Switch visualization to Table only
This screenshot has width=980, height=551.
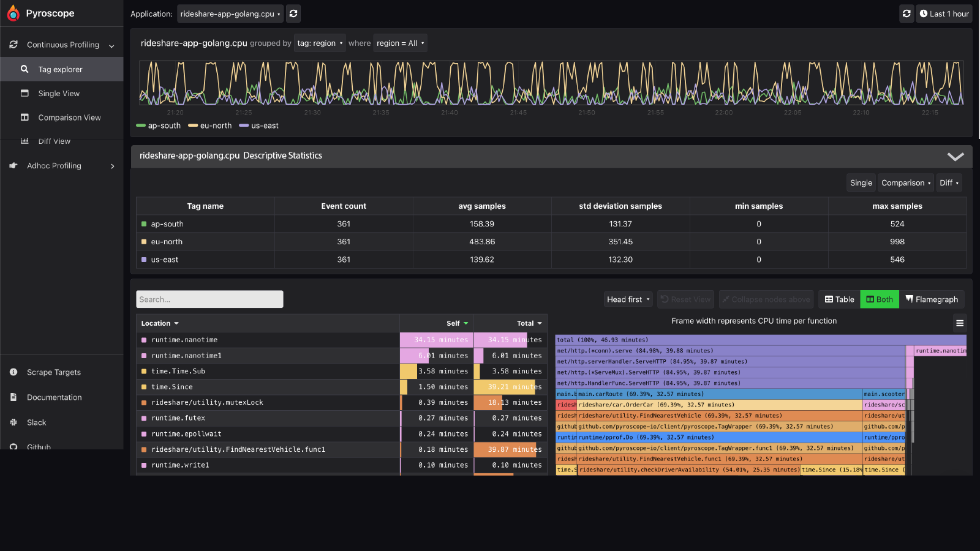point(839,299)
